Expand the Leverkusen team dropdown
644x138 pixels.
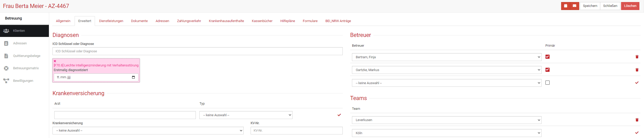446,120
